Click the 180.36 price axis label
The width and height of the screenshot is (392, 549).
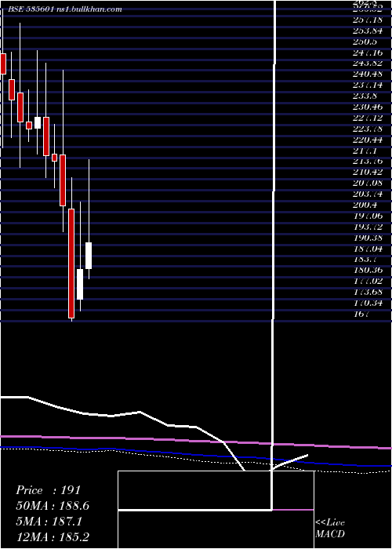367,270
